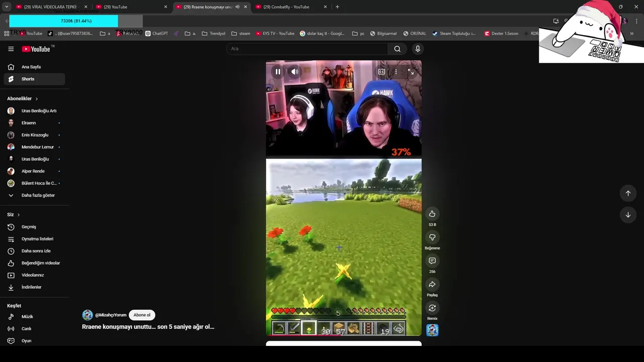This screenshot has height=362, width=644.
Task: Start voice search with microphone
Action: (418, 49)
